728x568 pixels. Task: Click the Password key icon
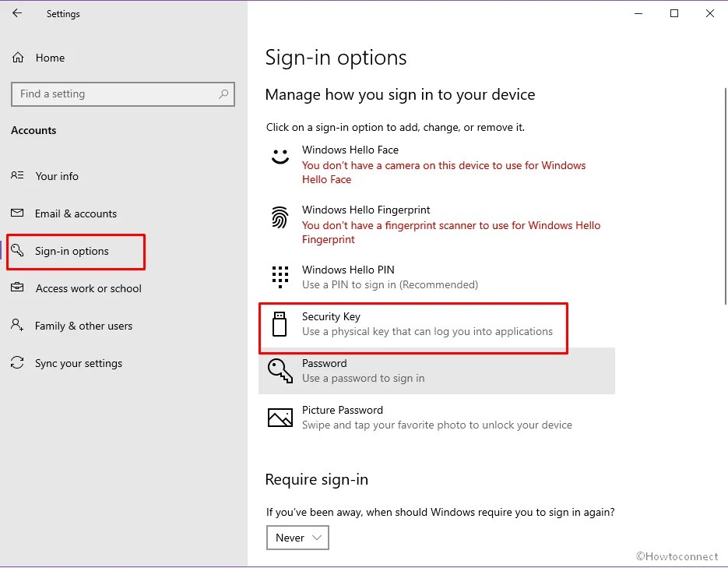coord(280,371)
